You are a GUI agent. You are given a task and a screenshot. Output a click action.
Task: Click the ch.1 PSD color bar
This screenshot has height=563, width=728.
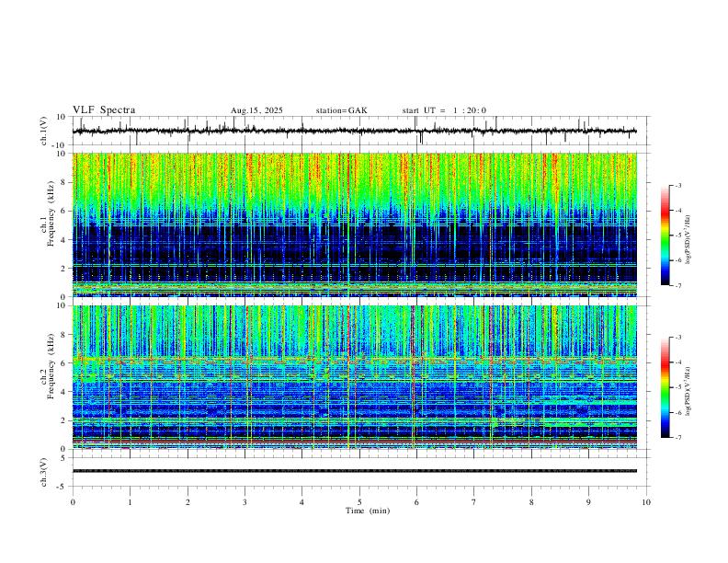(665, 236)
